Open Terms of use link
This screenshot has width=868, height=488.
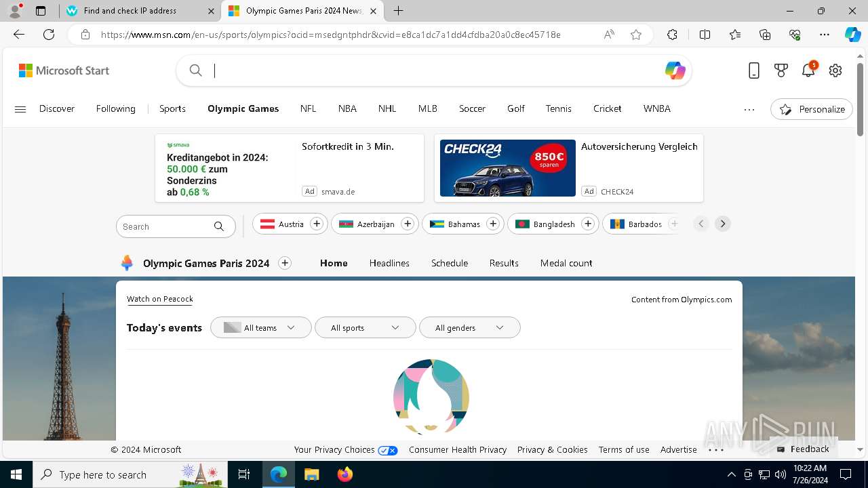point(624,449)
